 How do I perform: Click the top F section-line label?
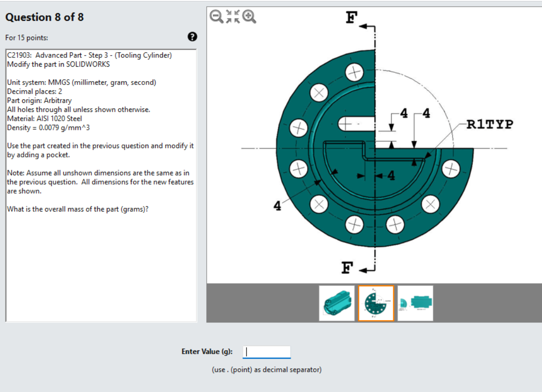click(x=351, y=17)
